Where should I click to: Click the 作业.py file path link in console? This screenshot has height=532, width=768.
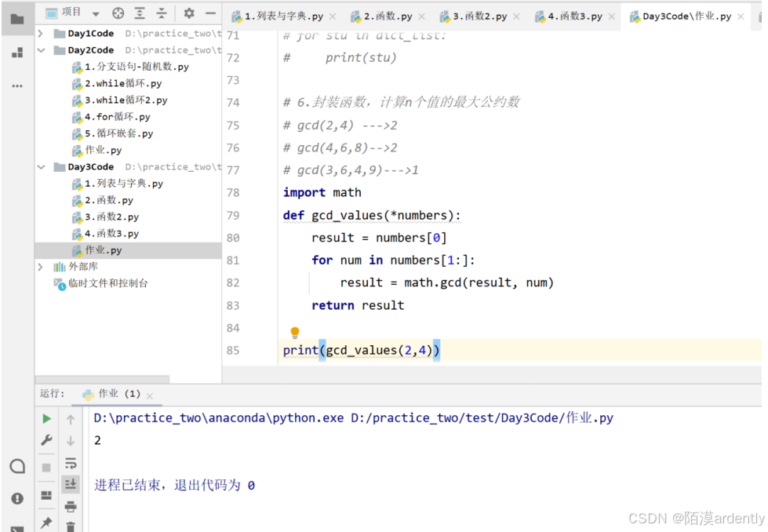pos(482,418)
